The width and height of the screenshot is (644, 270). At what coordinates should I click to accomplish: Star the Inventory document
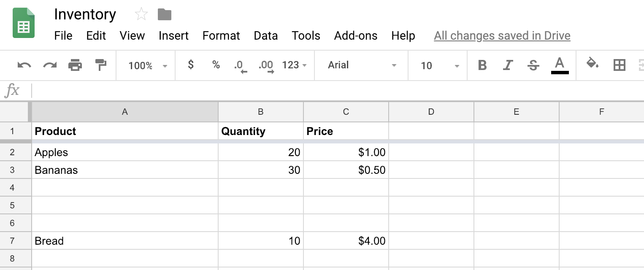click(141, 15)
